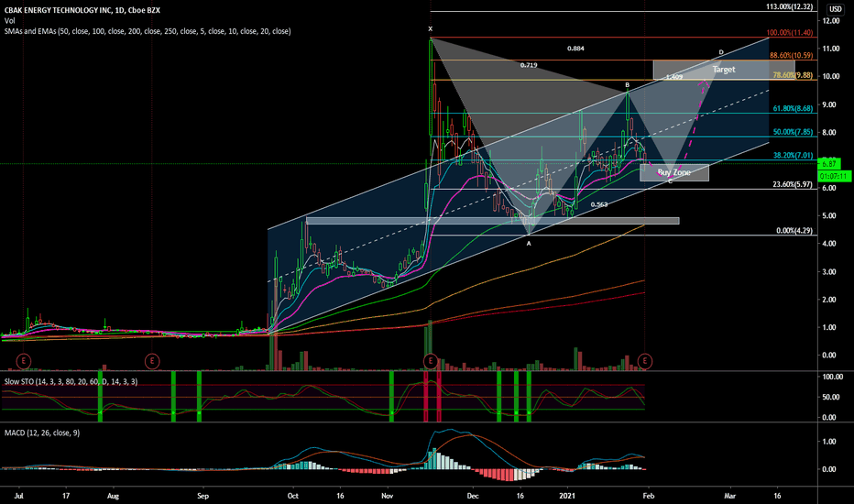Click the 0.00%(4.29) Fibonacci label
This screenshot has height=504, width=854.
[x=794, y=231]
